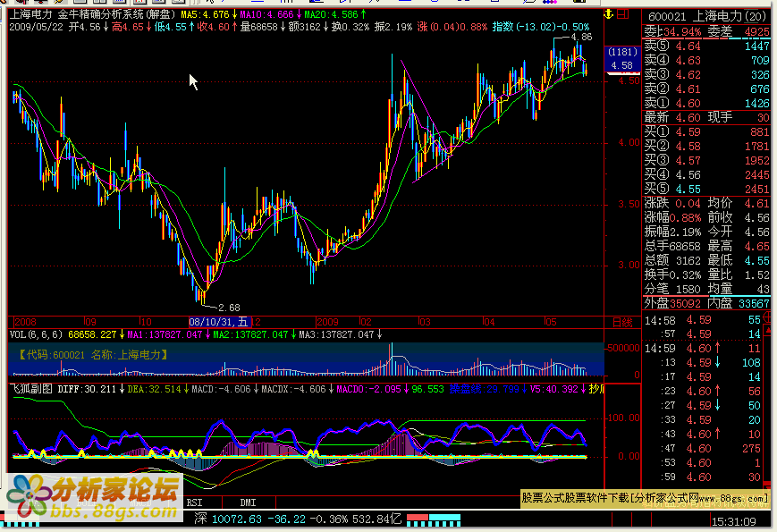Click the 买⑤ 4.55 bid row
Viewport: 777px width, 532px height.
point(706,190)
